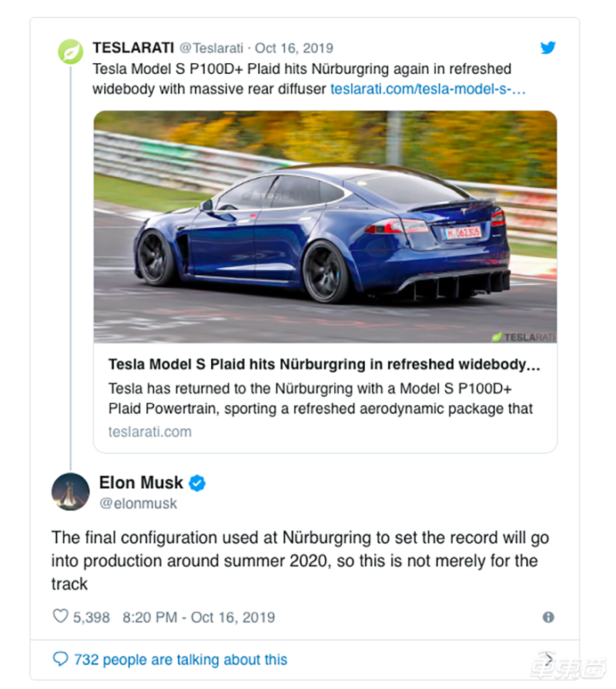Click the heart like icon

click(60, 616)
